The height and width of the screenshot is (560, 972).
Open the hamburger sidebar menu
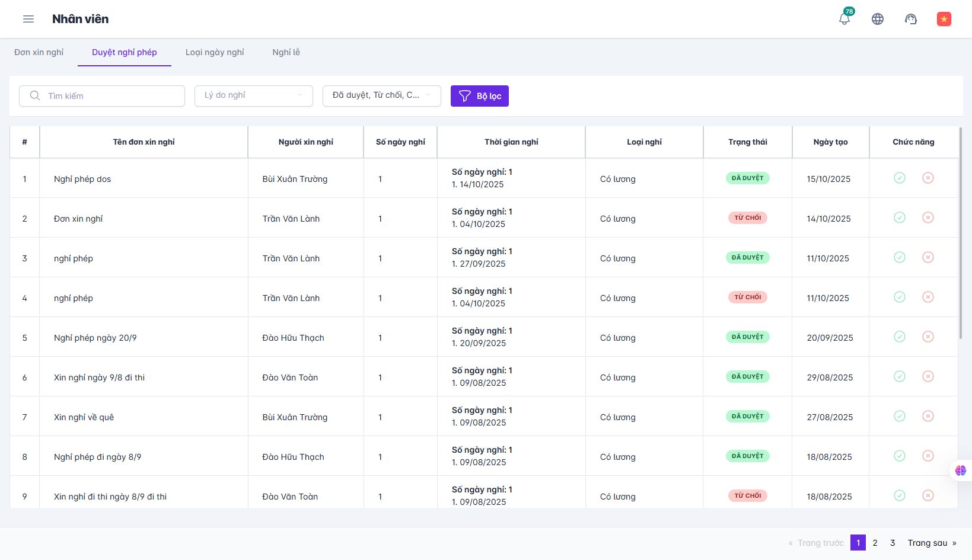click(28, 19)
